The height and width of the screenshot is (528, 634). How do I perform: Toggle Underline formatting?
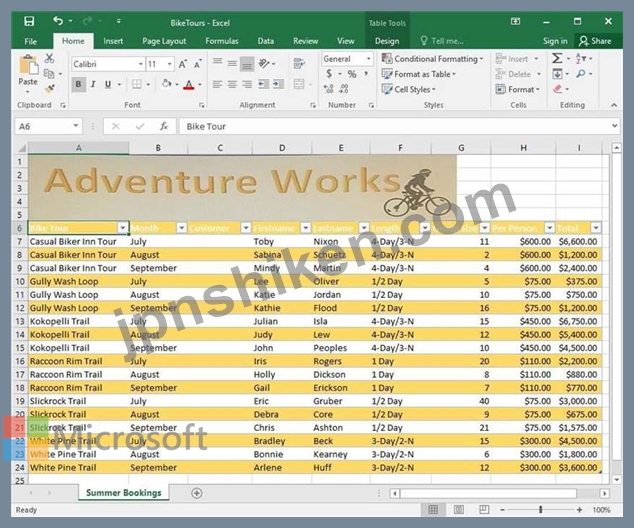pos(108,84)
